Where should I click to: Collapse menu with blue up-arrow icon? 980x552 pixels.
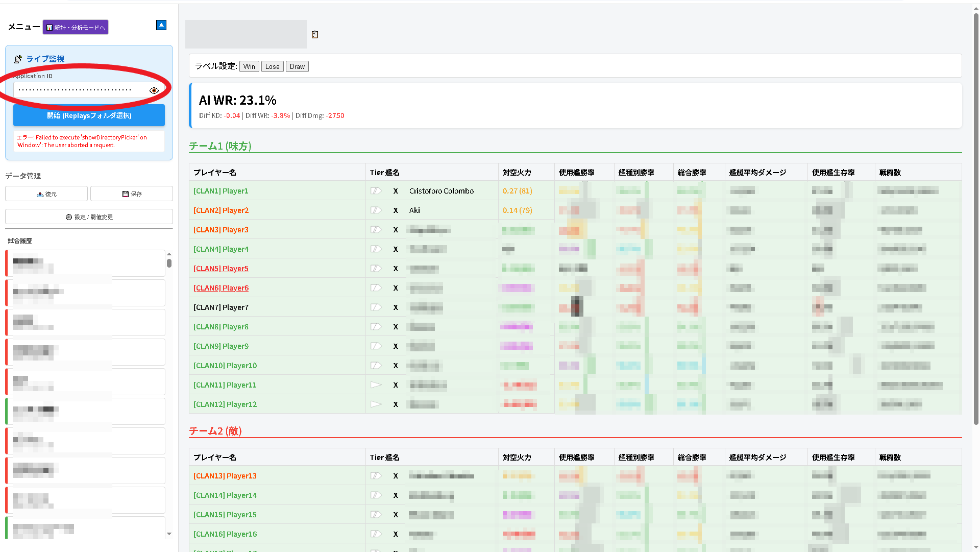[x=161, y=25]
